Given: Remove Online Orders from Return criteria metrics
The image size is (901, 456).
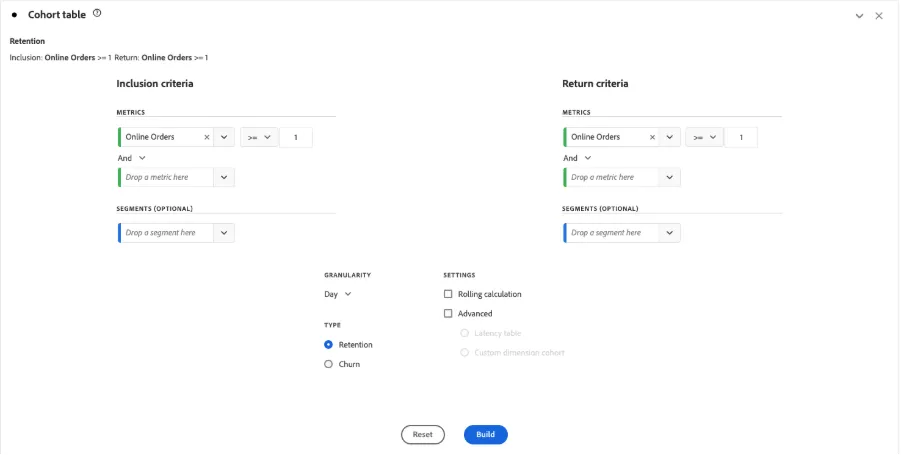Looking at the screenshot, I should (x=652, y=137).
